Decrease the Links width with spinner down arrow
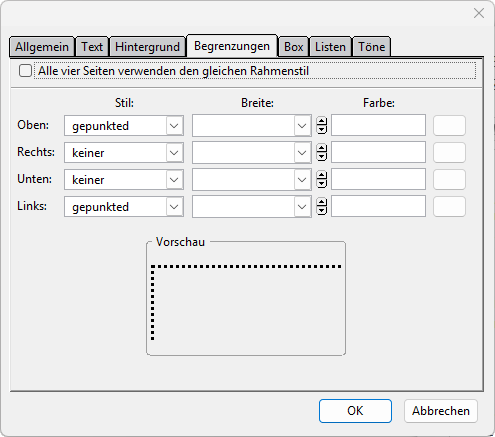Image resolution: width=495 pixels, height=437 pixels. point(321,211)
